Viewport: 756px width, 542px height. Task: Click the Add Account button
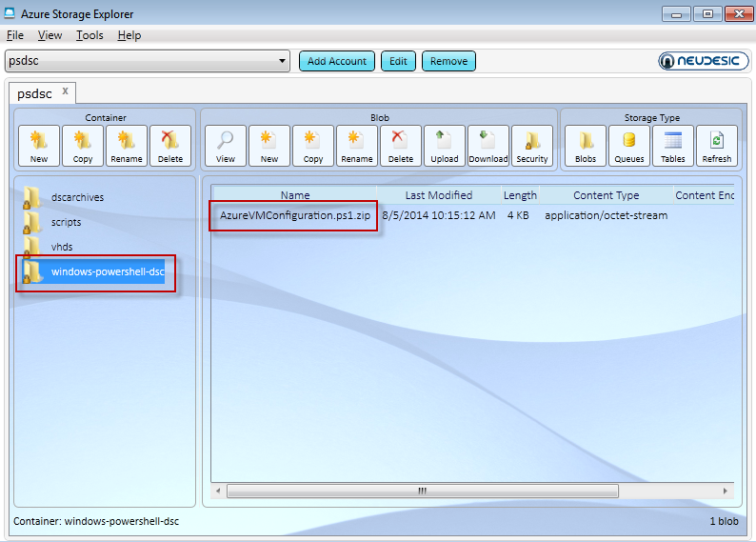[337, 61]
